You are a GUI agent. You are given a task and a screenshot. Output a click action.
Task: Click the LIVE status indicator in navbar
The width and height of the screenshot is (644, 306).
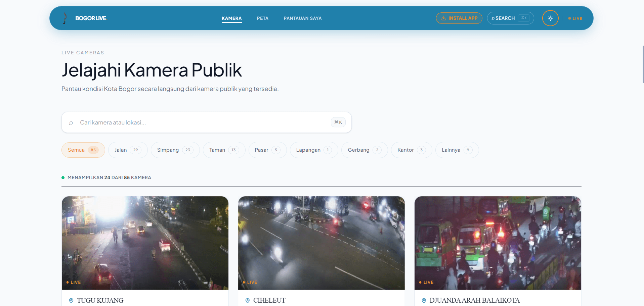point(575,18)
